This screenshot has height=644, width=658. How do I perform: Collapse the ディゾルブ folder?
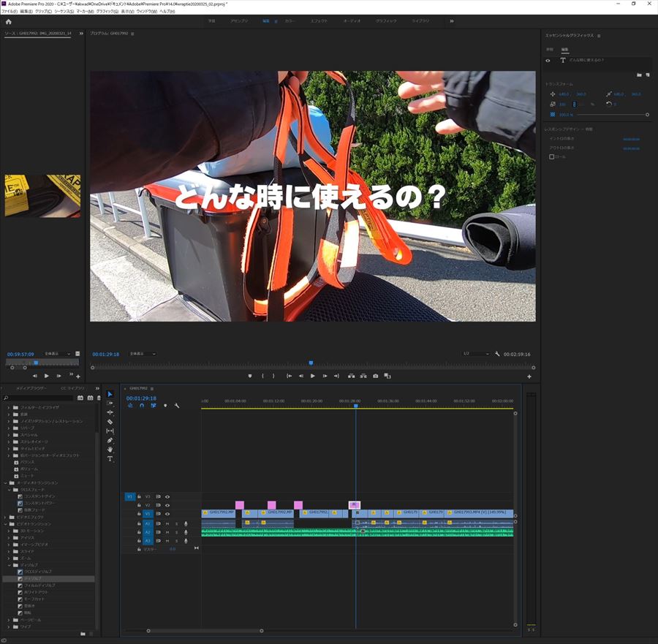click(x=7, y=565)
